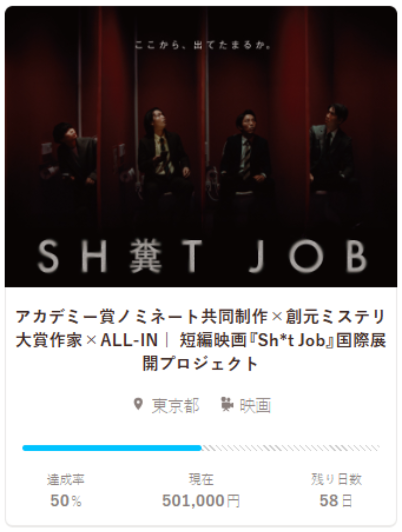Click the 残り日数 label
Viewport: 402px width, 532px height.
pyautogui.click(x=336, y=479)
